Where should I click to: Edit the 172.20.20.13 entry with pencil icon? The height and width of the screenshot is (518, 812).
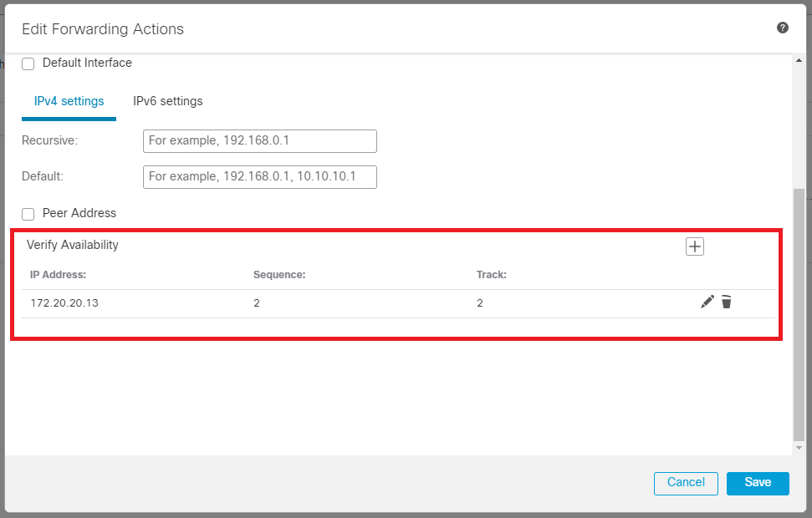click(x=707, y=302)
